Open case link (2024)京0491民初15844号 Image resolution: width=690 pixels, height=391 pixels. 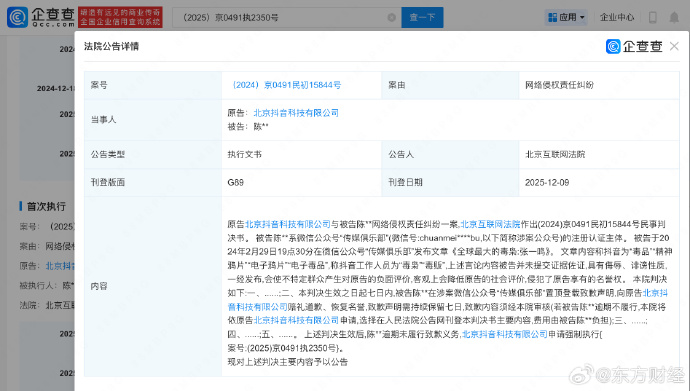(286, 85)
